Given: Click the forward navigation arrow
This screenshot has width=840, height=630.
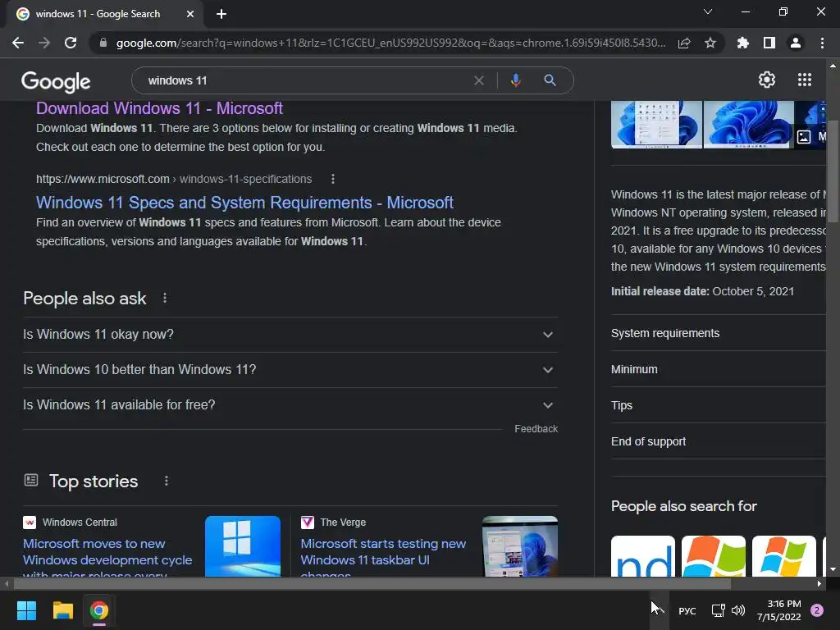Looking at the screenshot, I should 44,43.
